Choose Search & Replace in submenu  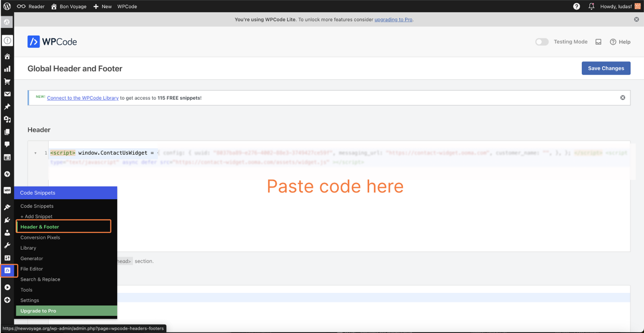[x=40, y=279]
